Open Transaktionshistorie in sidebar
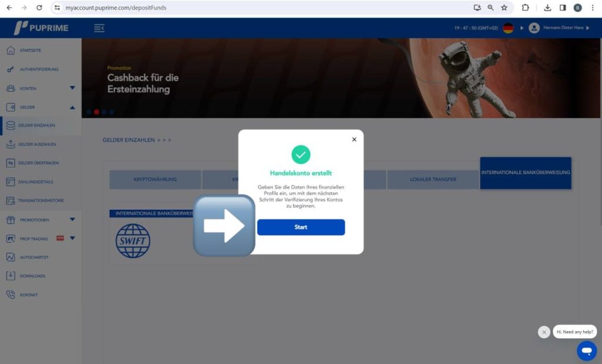The image size is (602, 364). [41, 201]
